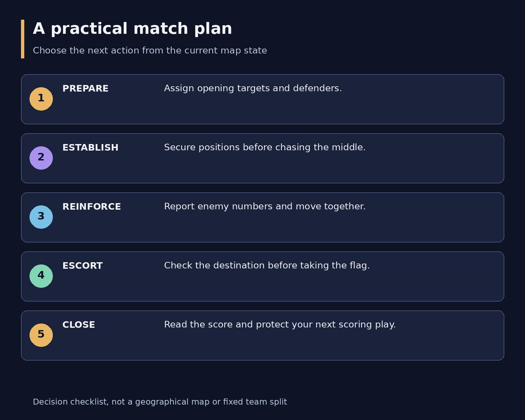Click the orange number 5 circle
525x420 pixels.
41,335
